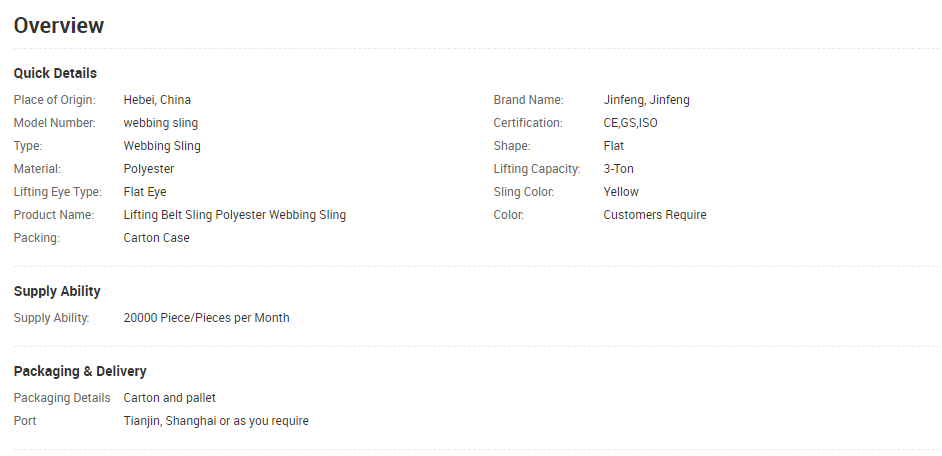
Task: Select the Quick Details section title
Action: click(x=55, y=73)
